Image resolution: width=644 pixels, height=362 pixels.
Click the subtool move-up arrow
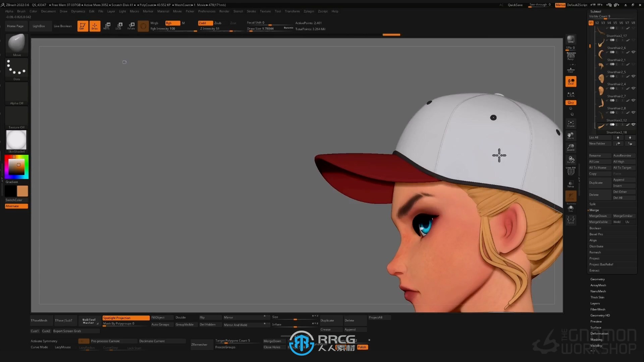(x=618, y=137)
